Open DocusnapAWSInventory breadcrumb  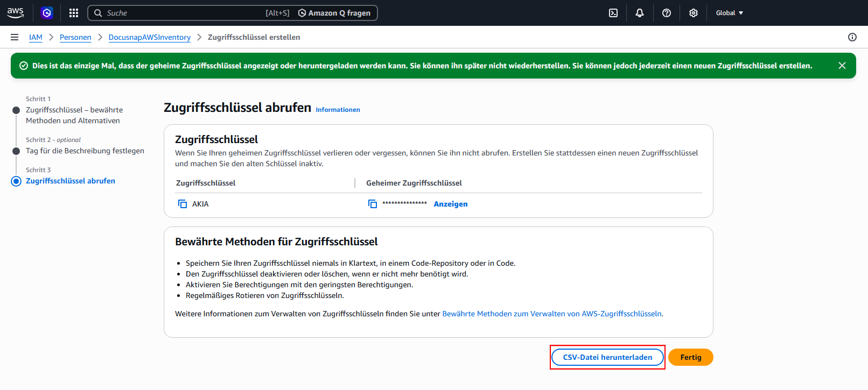tap(150, 37)
